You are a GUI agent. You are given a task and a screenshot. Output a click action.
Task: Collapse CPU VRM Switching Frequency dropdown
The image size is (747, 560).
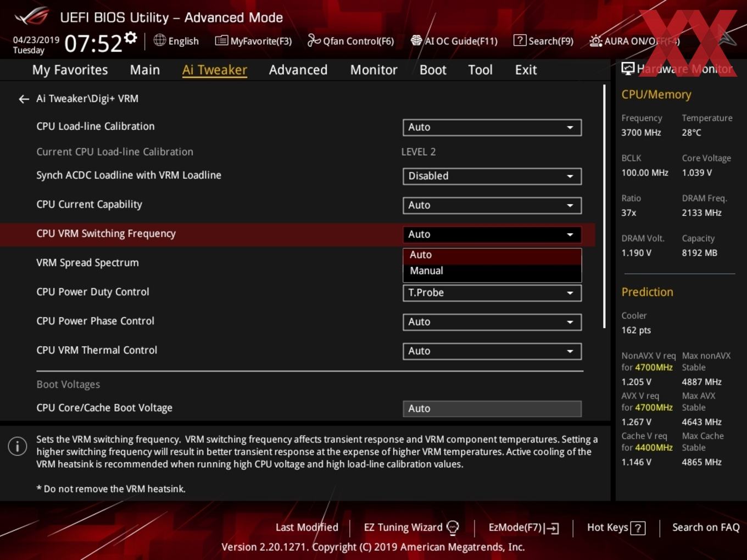tap(492, 234)
